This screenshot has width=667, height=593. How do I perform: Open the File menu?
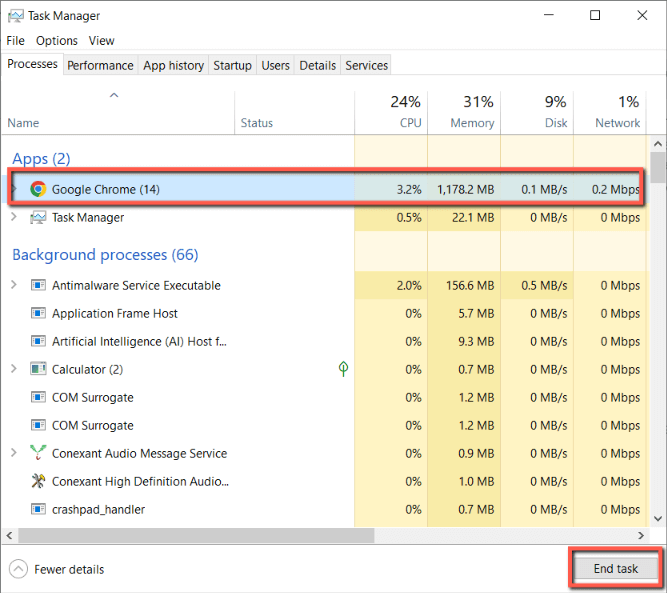[x=15, y=41]
